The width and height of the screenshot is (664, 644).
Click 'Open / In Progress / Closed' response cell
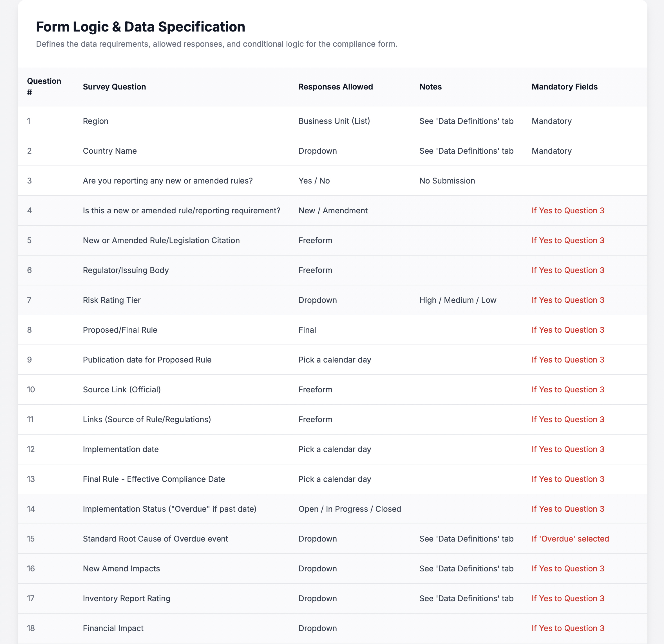click(350, 509)
